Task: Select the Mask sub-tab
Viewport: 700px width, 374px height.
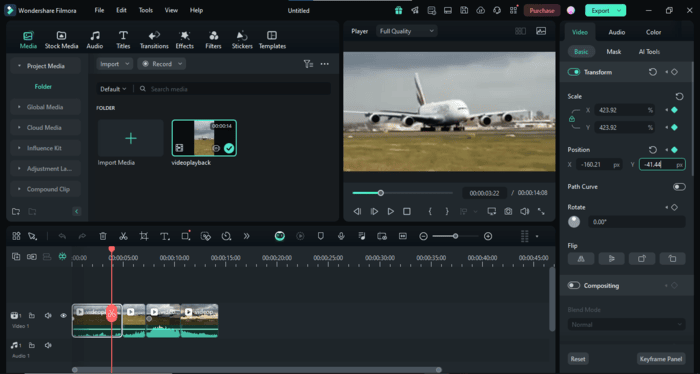Action: click(613, 52)
